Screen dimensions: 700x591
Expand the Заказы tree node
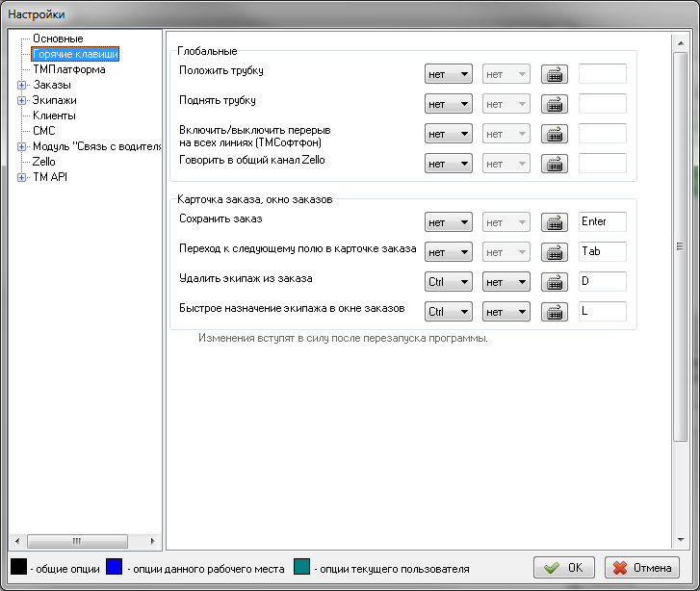(x=21, y=85)
